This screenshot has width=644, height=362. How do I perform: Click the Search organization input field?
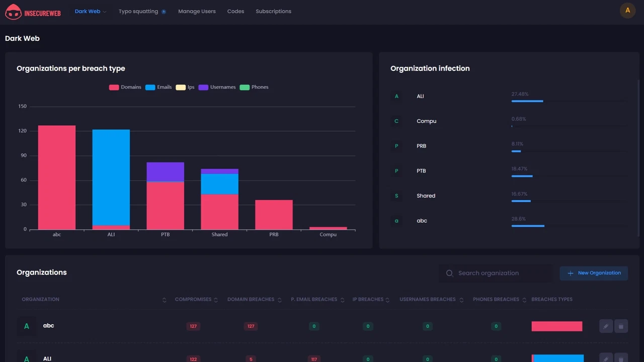(x=501, y=274)
